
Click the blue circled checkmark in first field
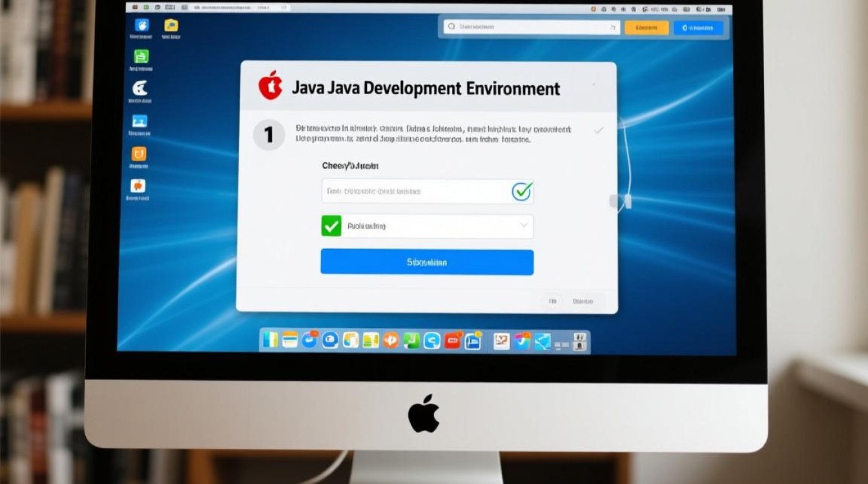pyautogui.click(x=521, y=191)
